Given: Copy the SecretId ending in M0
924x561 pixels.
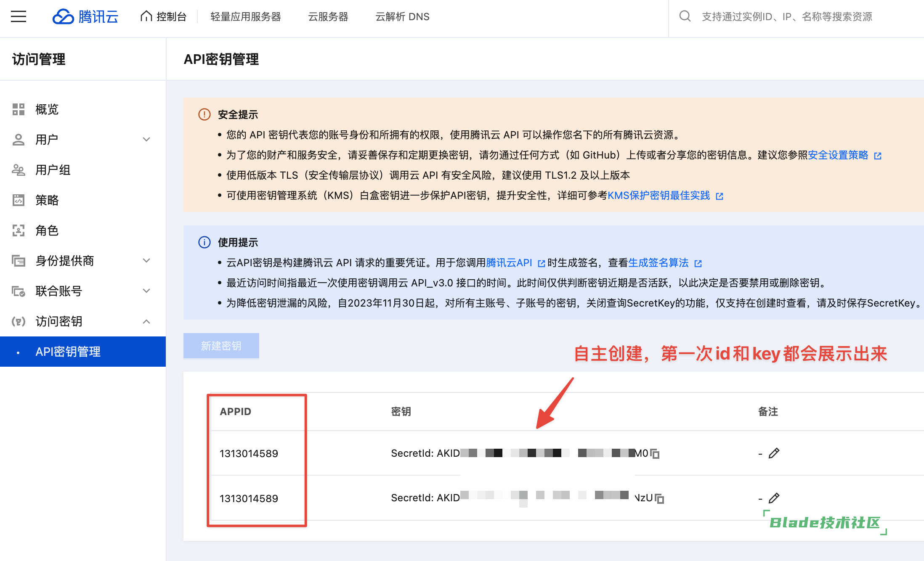Looking at the screenshot, I should [655, 453].
